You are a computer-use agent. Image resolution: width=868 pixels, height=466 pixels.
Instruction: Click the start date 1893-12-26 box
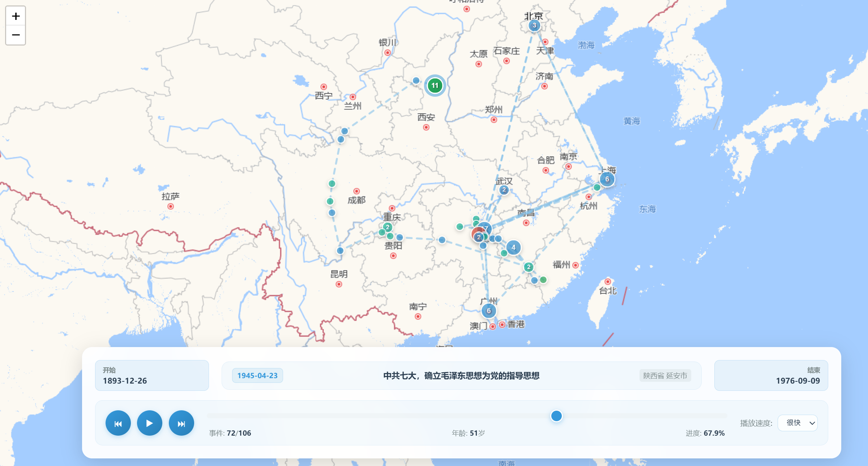(152, 375)
